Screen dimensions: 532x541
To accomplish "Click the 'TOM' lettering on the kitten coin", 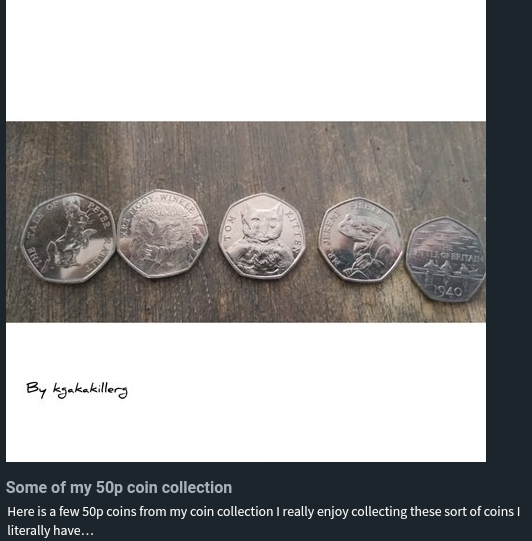I will [x=229, y=227].
